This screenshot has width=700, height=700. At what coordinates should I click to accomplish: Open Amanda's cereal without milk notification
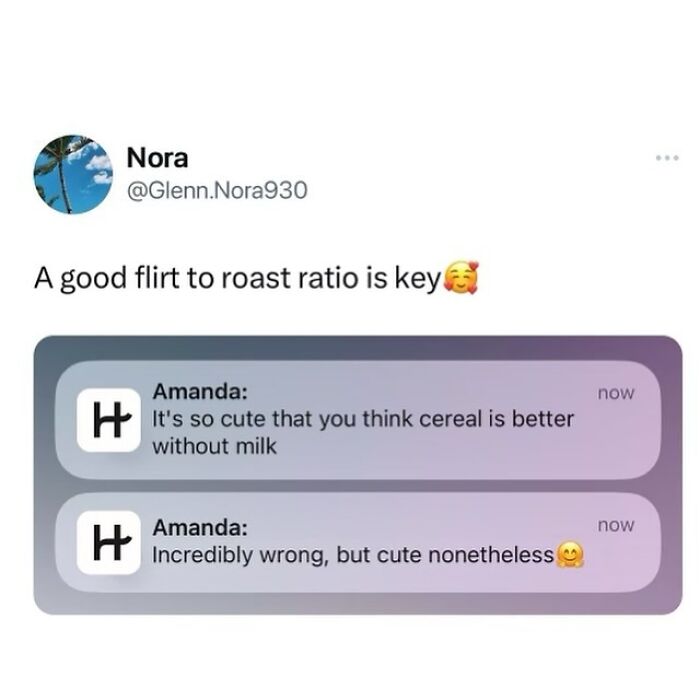(358, 420)
